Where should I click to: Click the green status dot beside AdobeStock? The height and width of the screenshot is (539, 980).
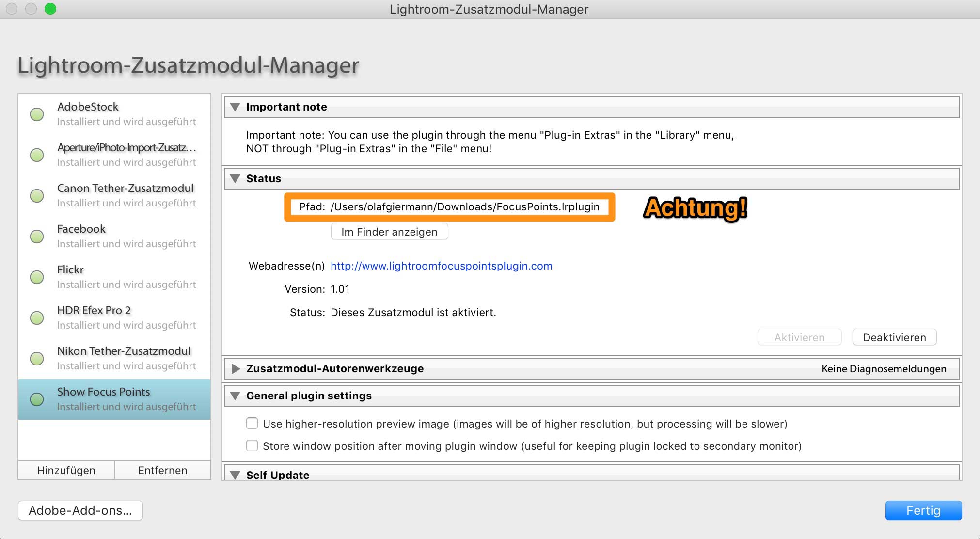(x=37, y=114)
